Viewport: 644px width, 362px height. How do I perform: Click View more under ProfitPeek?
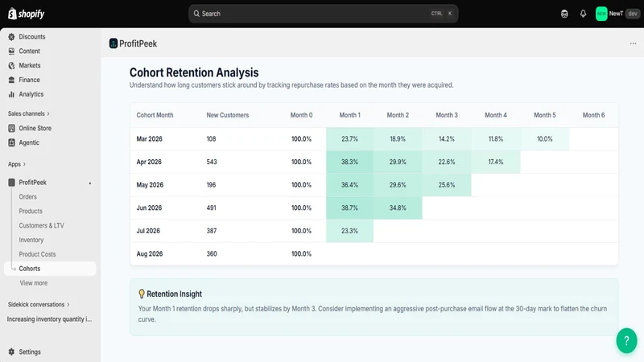tap(34, 283)
